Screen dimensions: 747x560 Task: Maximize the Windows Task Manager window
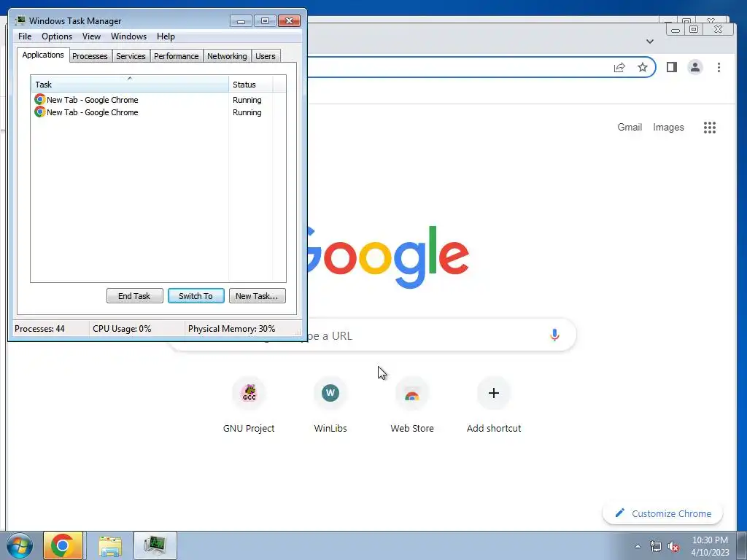[265, 21]
